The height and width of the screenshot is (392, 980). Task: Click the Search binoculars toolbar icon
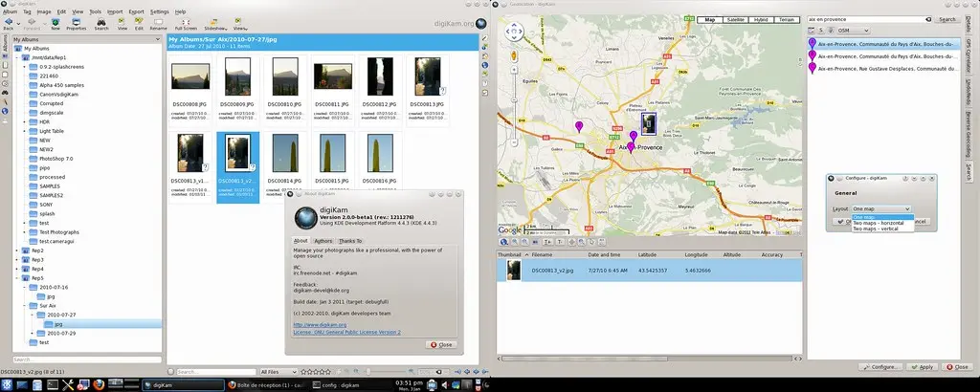click(x=100, y=24)
